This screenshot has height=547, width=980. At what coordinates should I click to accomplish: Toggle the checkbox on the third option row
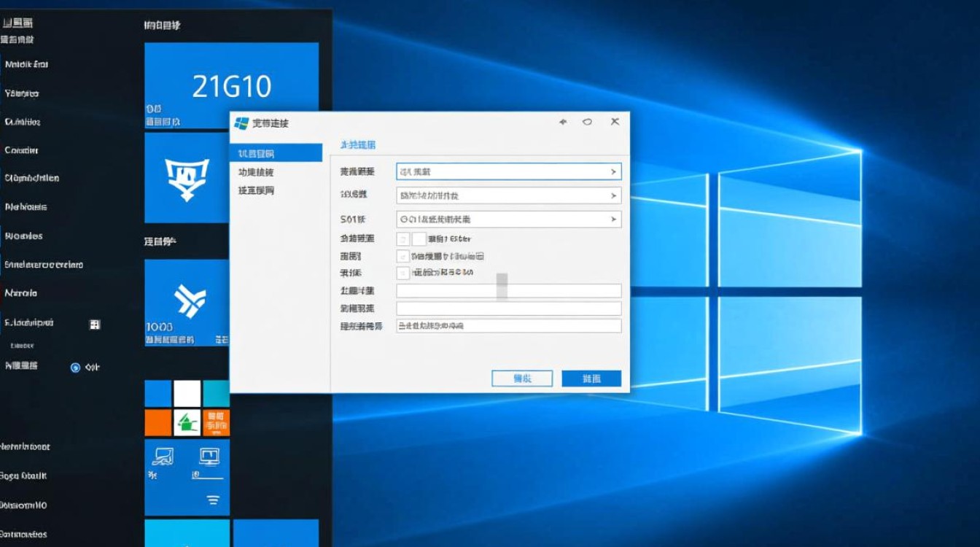[402, 273]
